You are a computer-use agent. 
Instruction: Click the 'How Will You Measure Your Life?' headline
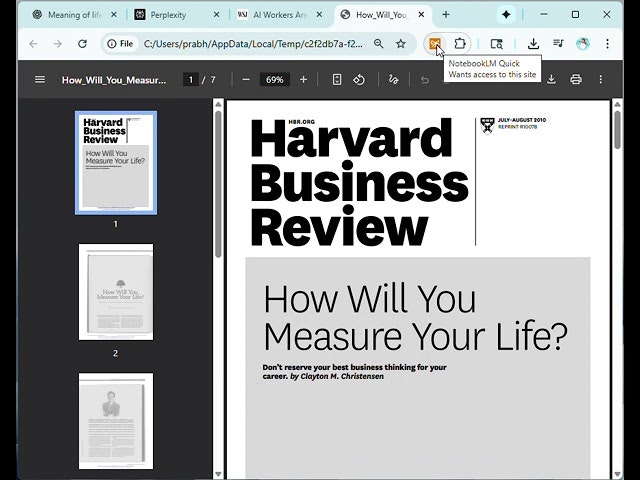pyautogui.click(x=415, y=318)
